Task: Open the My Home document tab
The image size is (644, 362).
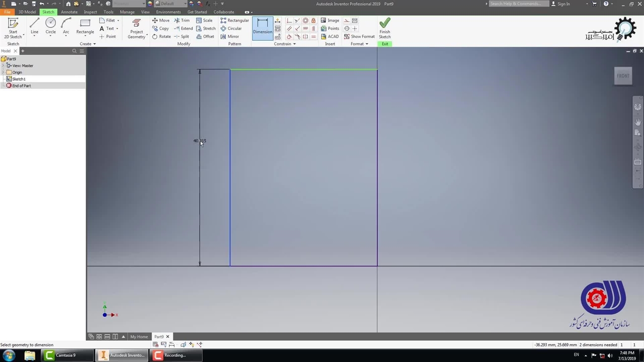Action: [139, 337]
